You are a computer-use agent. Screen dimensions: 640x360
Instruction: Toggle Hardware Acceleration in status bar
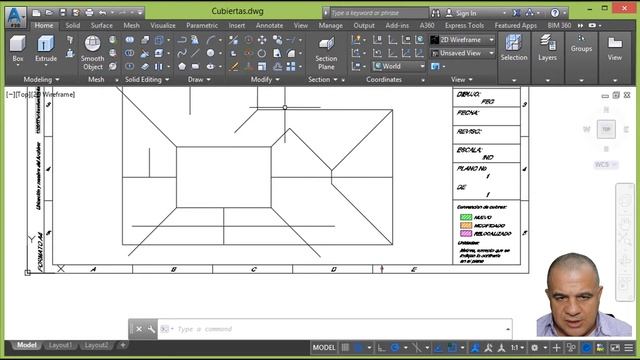587,348
